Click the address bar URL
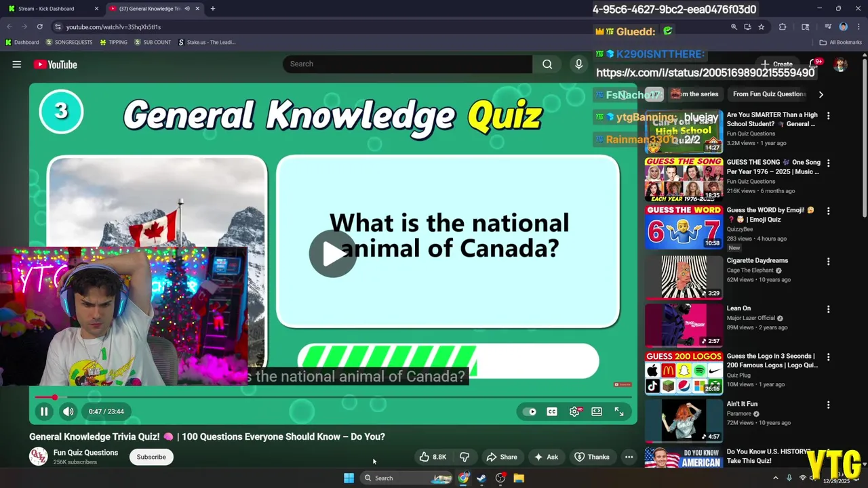 tap(113, 27)
